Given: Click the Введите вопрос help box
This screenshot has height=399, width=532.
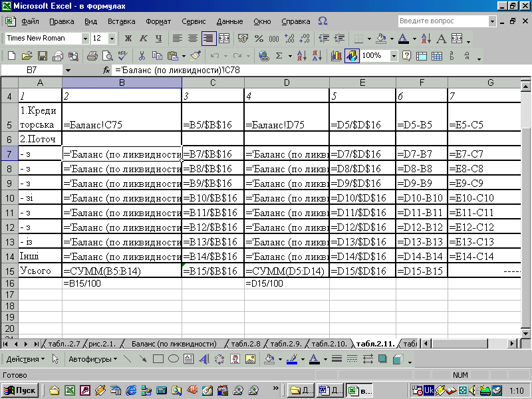Looking at the screenshot, I should (443, 21).
